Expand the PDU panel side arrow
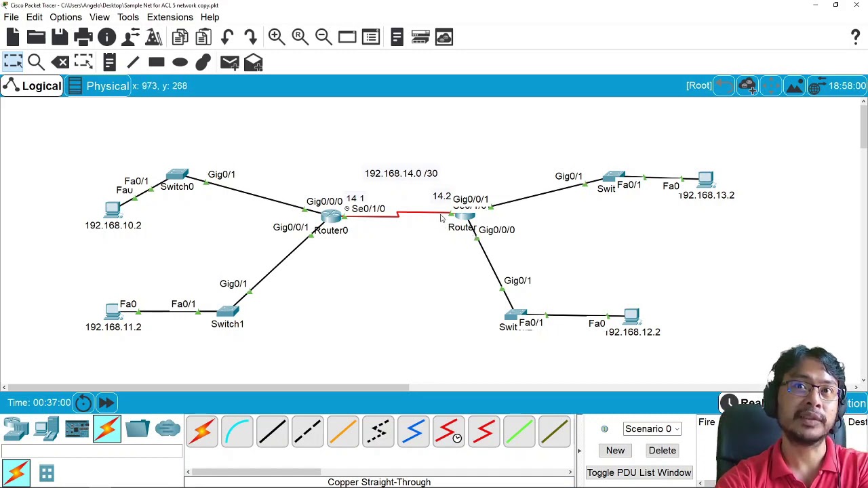 579,451
